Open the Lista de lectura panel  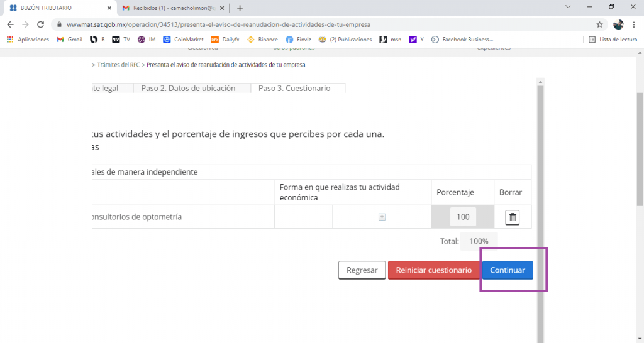[613, 40]
